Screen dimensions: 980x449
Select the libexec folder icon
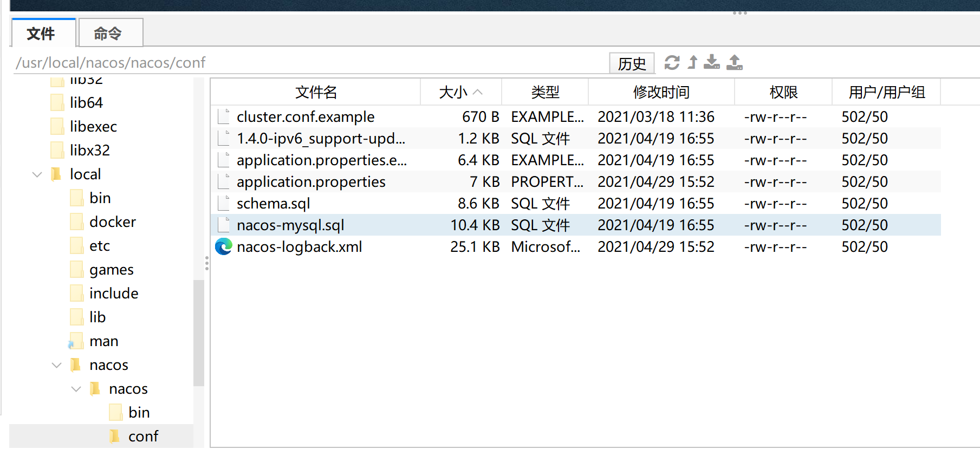pos(57,127)
